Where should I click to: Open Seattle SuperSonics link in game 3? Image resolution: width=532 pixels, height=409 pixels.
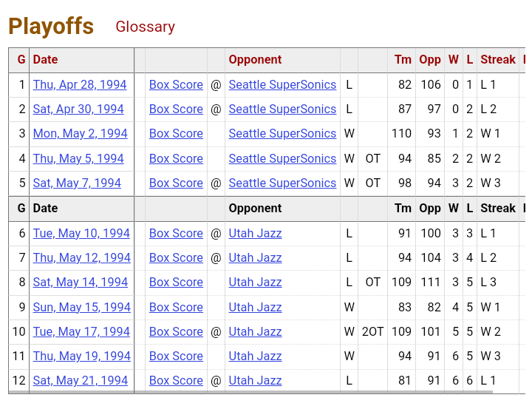pyautogui.click(x=282, y=133)
